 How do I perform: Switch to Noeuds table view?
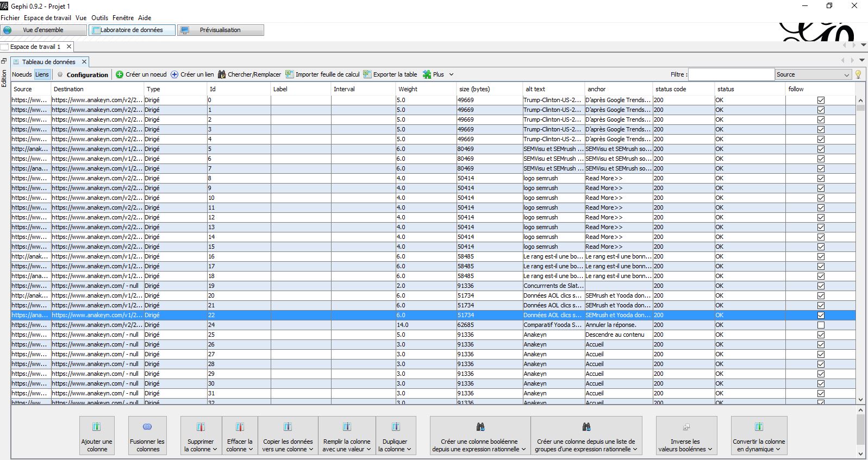22,74
